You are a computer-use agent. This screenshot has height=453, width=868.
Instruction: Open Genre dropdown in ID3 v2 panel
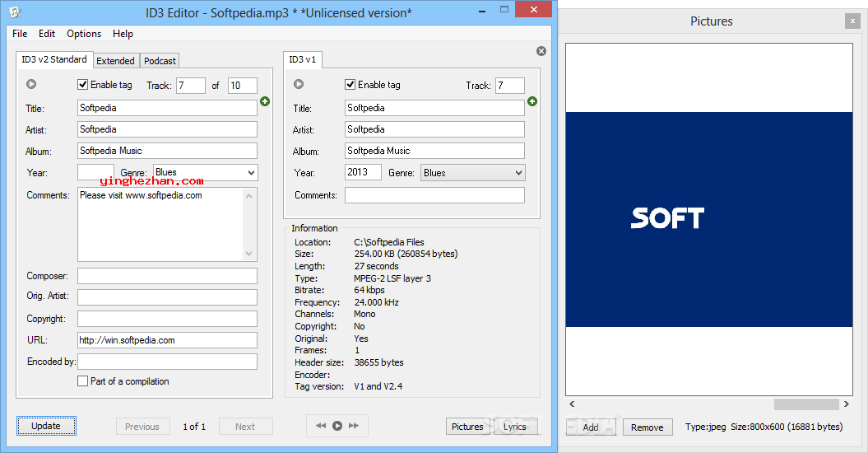(x=206, y=172)
